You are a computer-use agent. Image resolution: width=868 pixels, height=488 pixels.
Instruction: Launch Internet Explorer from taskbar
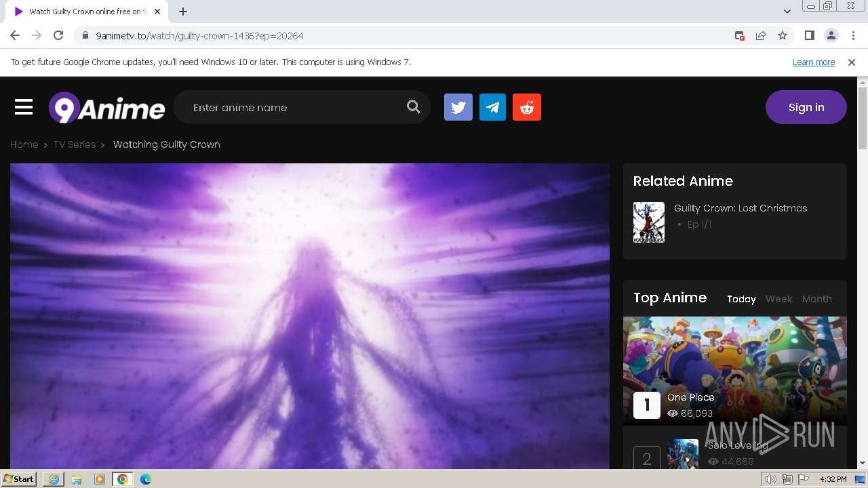(54, 479)
